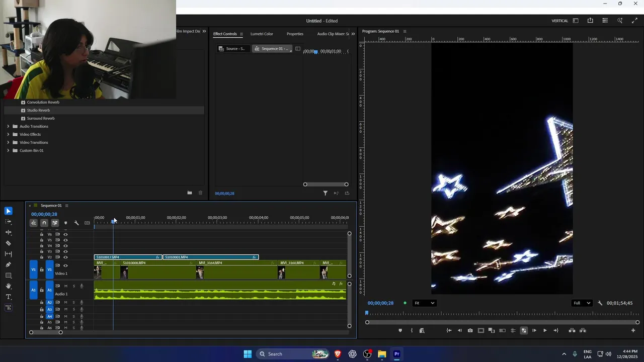644x362 pixels.
Task: Click filter icon in Effect Controls
Action: click(325, 193)
